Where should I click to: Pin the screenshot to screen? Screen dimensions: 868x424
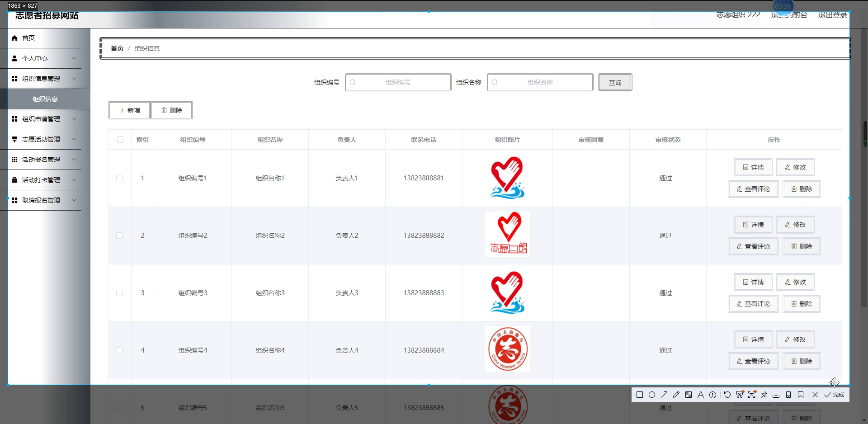764,395
